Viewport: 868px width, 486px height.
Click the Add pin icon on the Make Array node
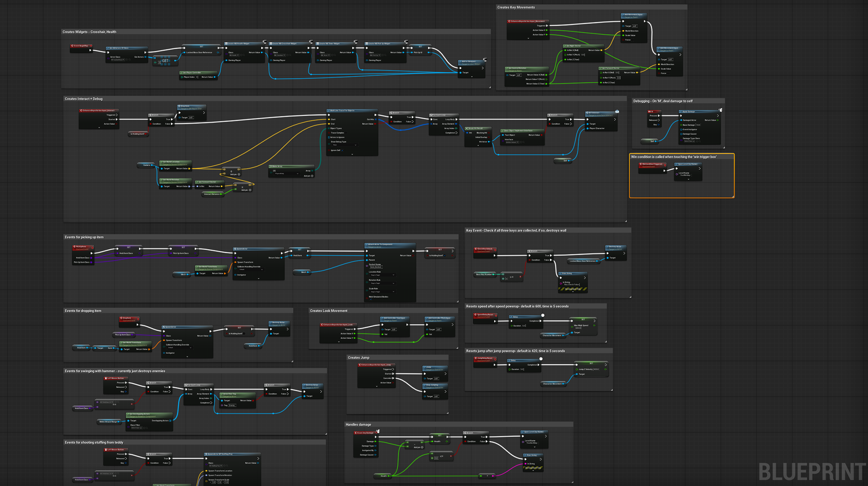(312, 176)
